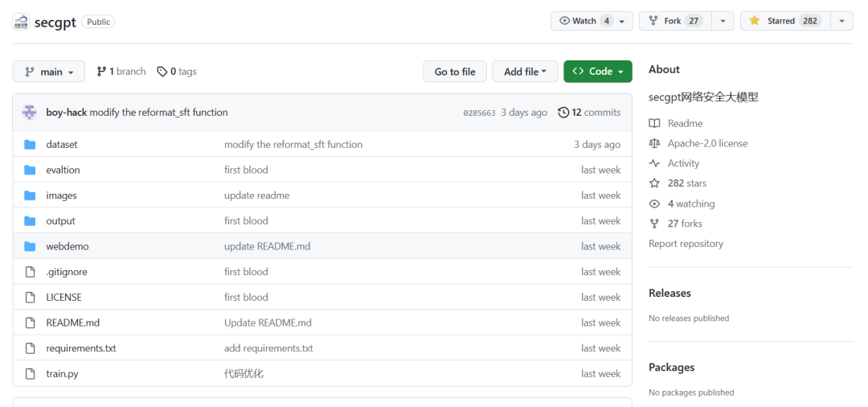Click the dataset folder icon
This screenshot has height=407, width=868.
(30, 145)
